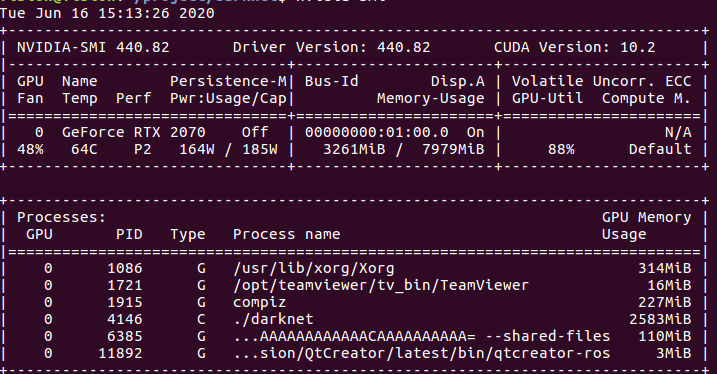
Task: Select the timestamp "Tue Jun 16 15:13:26 2020"
Action: click(x=107, y=13)
